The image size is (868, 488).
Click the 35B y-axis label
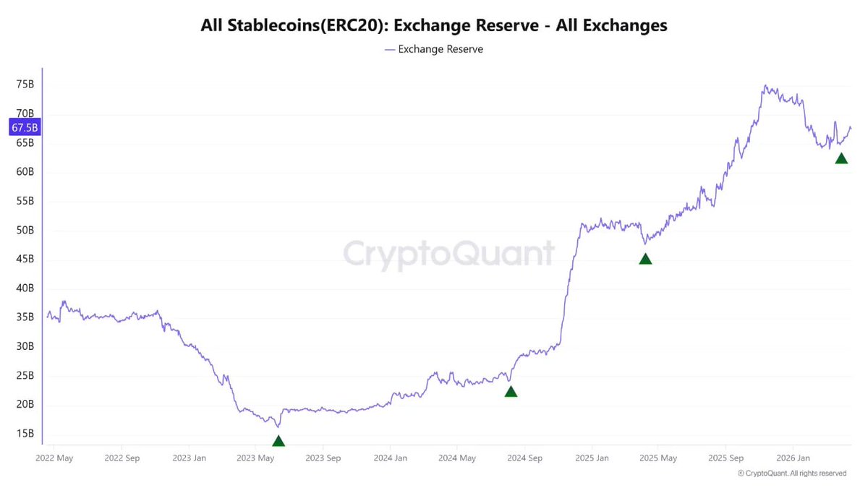[25, 317]
